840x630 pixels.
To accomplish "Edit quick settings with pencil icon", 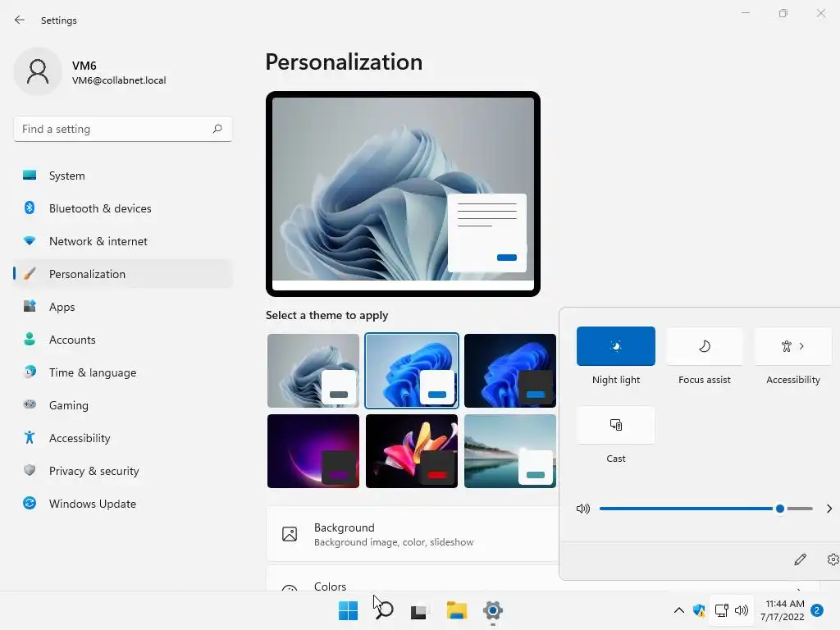I will (x=800, y=559).
